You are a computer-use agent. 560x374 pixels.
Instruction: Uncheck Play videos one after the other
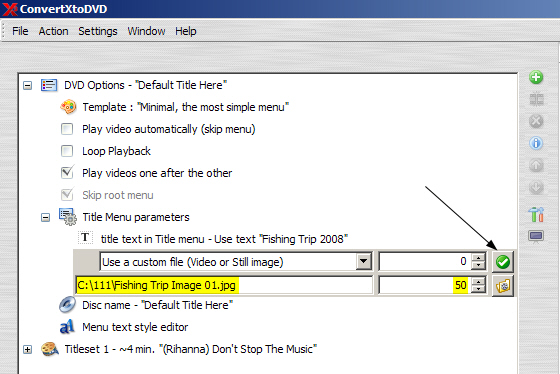[67, 173]
